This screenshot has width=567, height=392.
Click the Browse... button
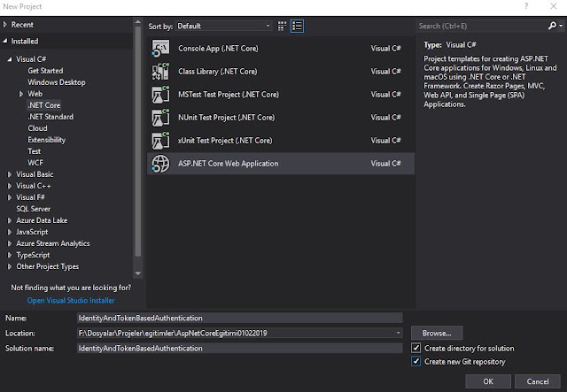coord(437,333)
